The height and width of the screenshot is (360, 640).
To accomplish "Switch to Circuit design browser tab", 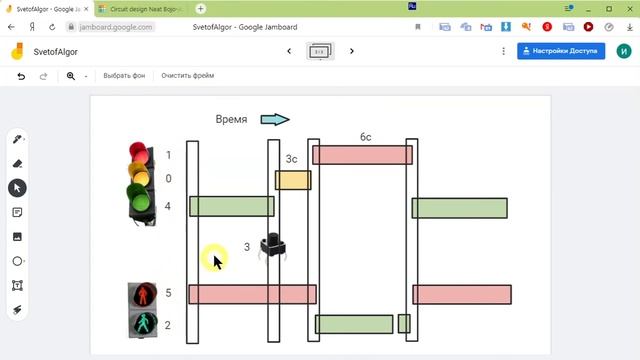I will (142, 9).
